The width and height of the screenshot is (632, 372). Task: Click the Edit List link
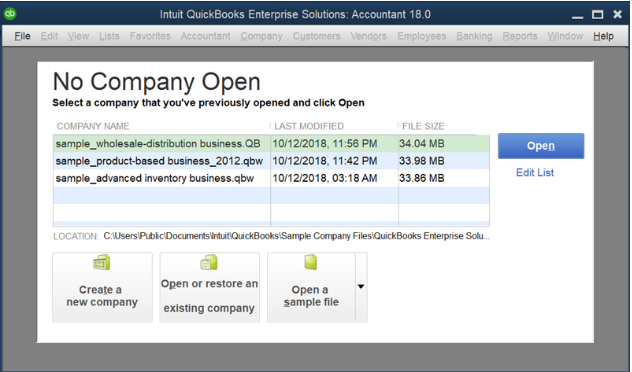[535, 172]
